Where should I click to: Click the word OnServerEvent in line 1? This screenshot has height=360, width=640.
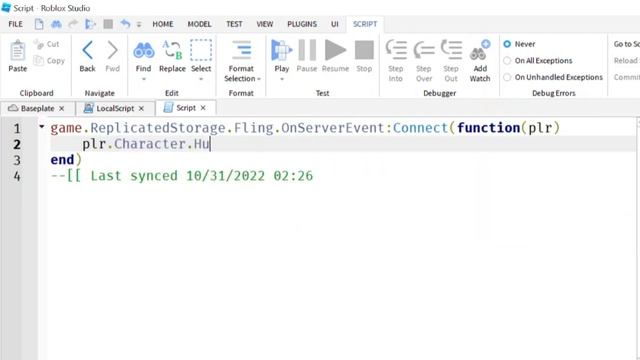333,128
